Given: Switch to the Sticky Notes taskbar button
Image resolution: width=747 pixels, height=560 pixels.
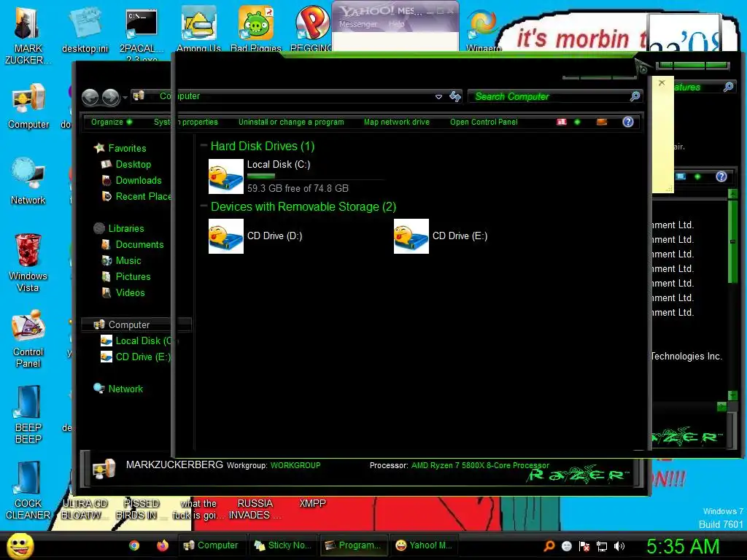Looking at the screenshot, I should point(282,545).
